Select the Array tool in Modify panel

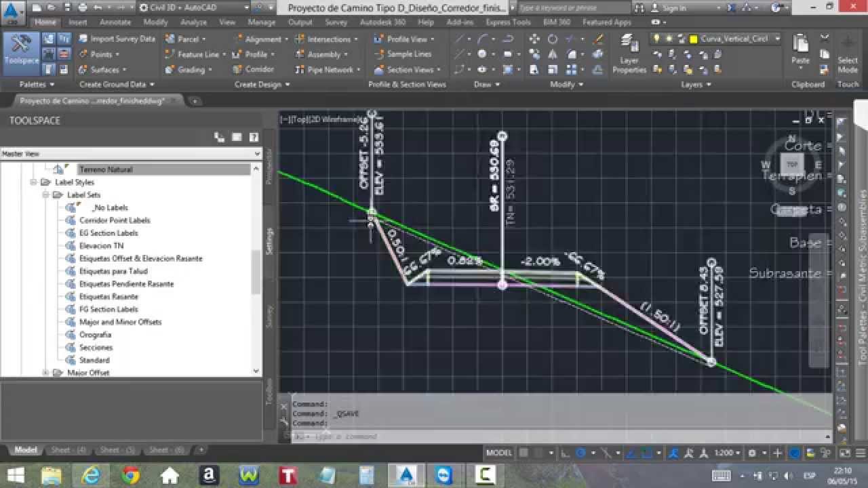[x=572, y=69]
